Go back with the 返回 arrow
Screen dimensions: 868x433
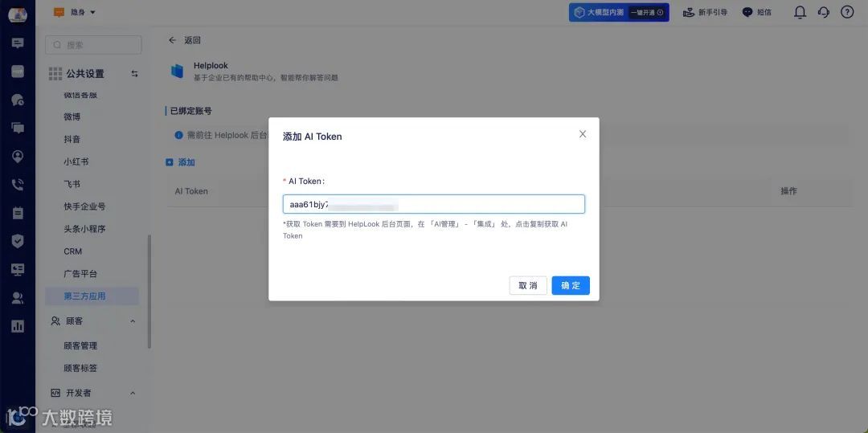(x=172, y=40)
